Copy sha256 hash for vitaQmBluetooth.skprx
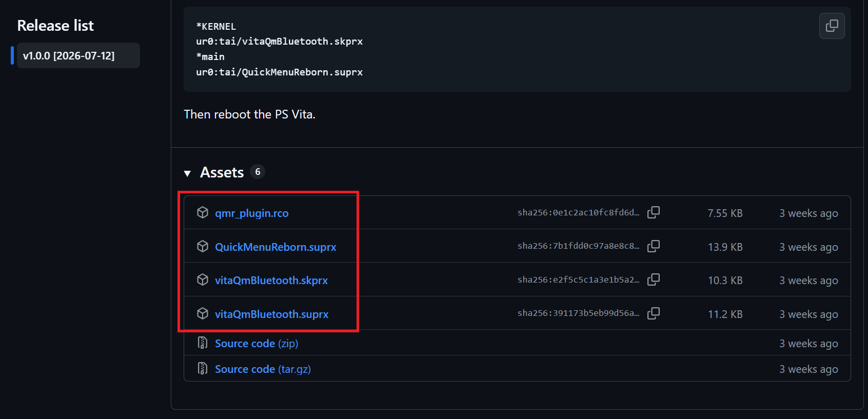The height and width of the screenshot is (419, 868). click(x=654, y=280)
